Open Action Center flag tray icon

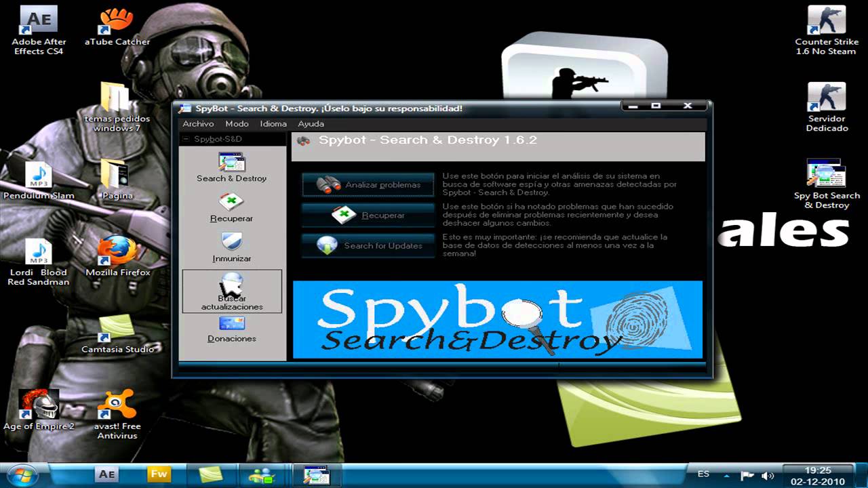click(747, 475)
